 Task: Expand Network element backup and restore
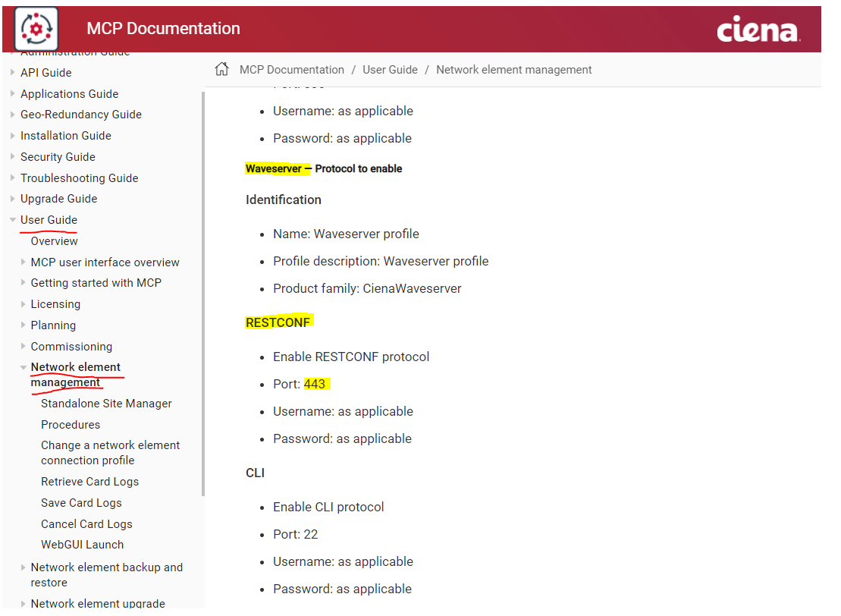tap(23, 567)
